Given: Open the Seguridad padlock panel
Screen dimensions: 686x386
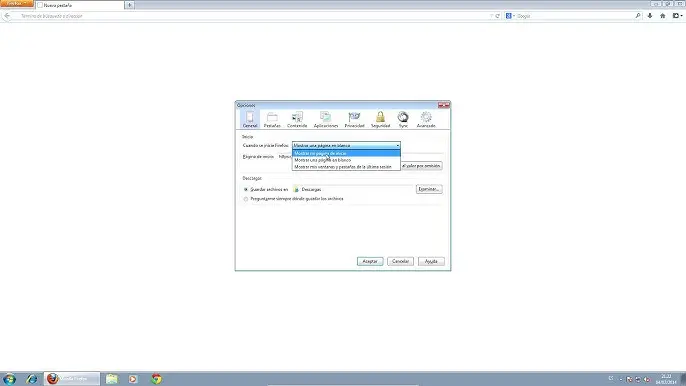Looking at the screenshot, I should pos(380,119).
